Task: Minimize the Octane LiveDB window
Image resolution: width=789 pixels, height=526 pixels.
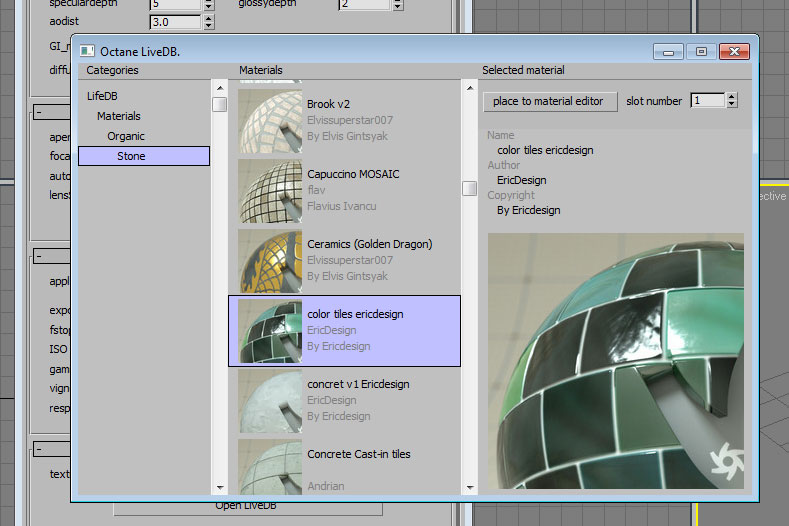Action: [x=668, y=51]
